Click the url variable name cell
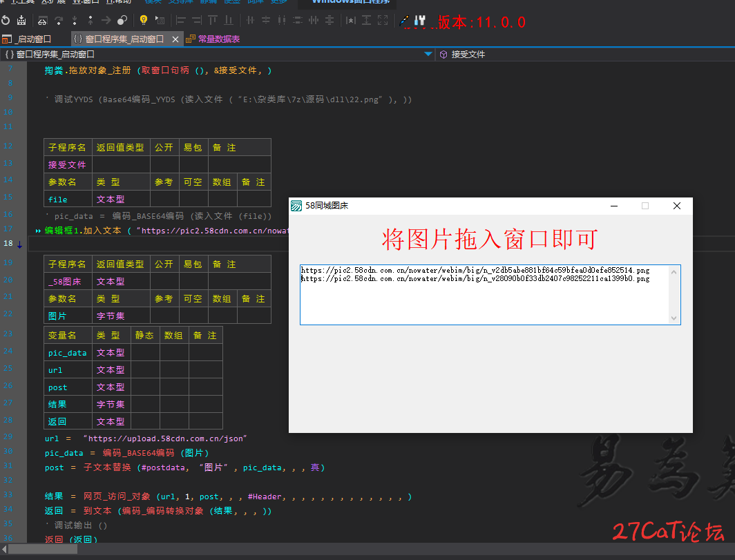The width and height of the screenshot is (735, 560). tap(68, 369)
